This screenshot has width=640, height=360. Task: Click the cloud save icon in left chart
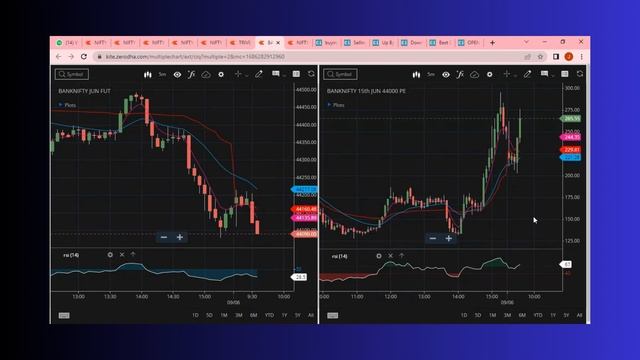click(x=206, y=74)
